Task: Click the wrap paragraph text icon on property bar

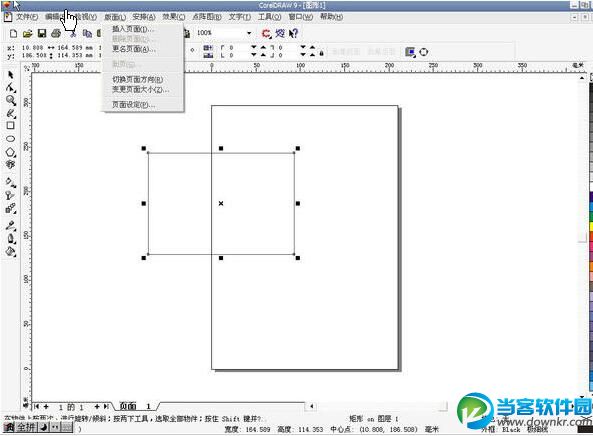Action: click(410, 52)
